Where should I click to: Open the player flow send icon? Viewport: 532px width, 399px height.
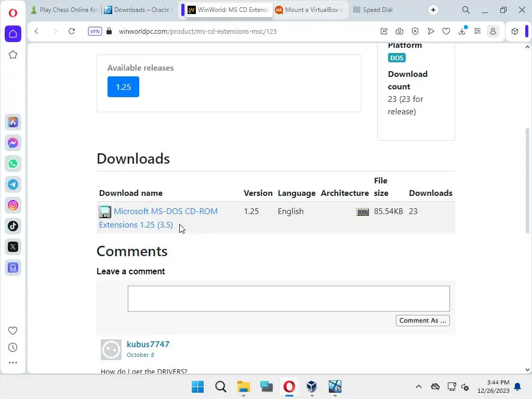(x=431, y=31)
